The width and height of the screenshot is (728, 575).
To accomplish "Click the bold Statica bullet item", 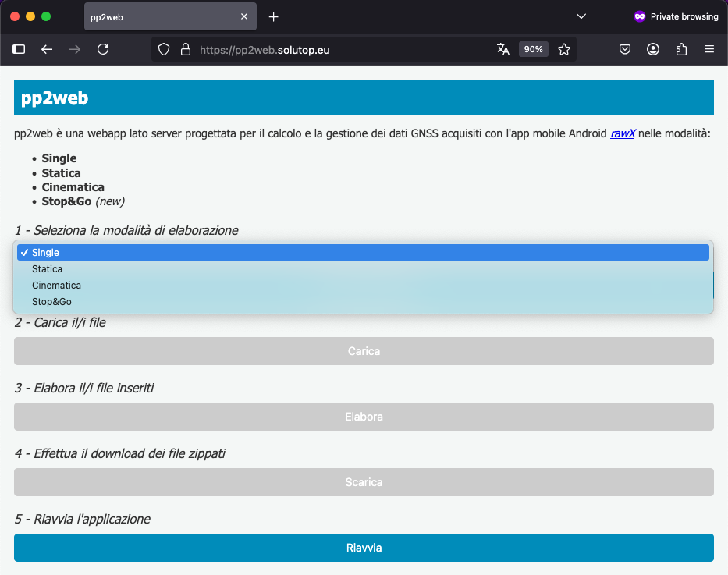I will 62,173.
